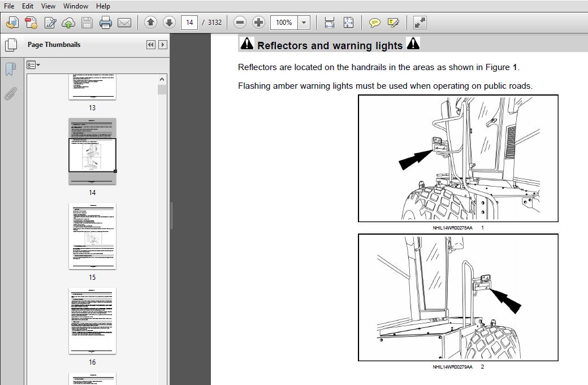Click the Email envelope icon
Image resolution: width=588 pixels, height=385 pixels.
pos(124,23)
